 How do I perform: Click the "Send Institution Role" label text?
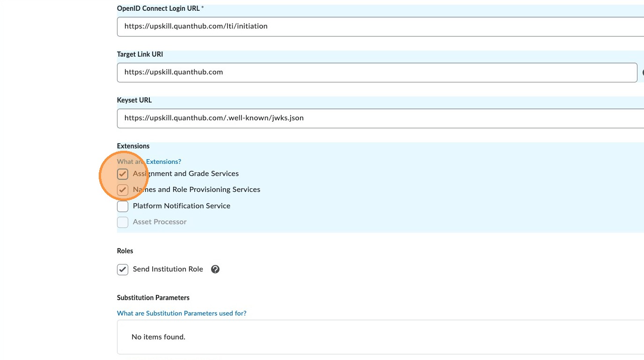tap(168, 269)
